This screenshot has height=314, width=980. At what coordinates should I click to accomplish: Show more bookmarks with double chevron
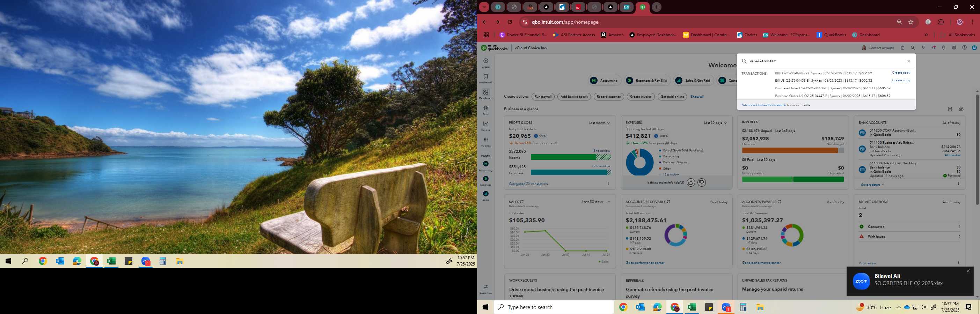pyautogui.click(x=926, y=35)
